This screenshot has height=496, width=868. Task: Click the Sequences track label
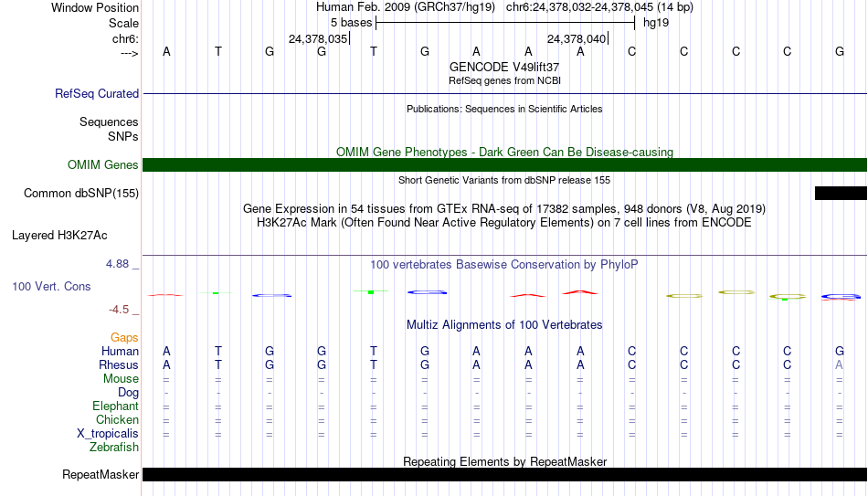click(109, 121)
